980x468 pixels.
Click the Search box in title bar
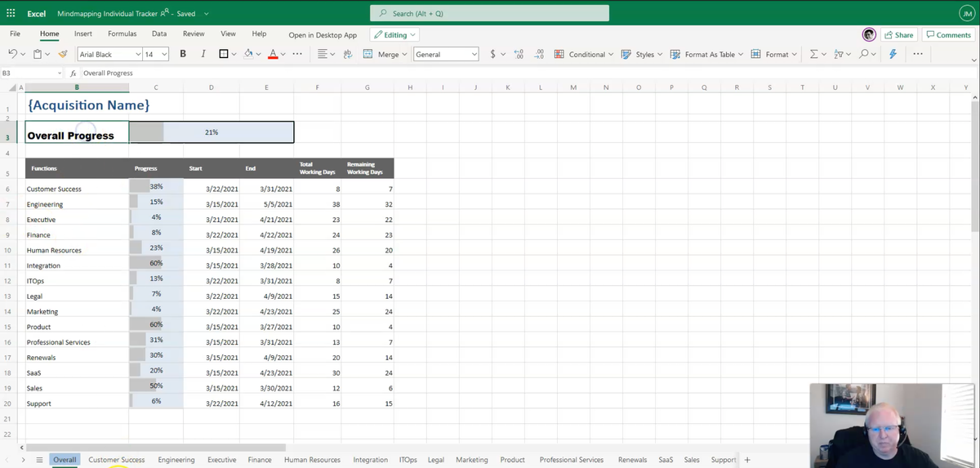(x=489, y=13)
